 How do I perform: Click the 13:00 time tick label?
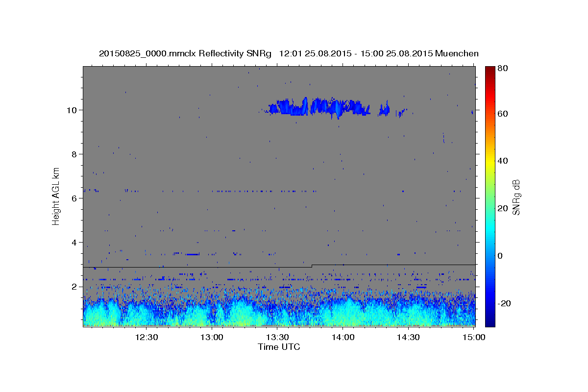pos(212,337)
